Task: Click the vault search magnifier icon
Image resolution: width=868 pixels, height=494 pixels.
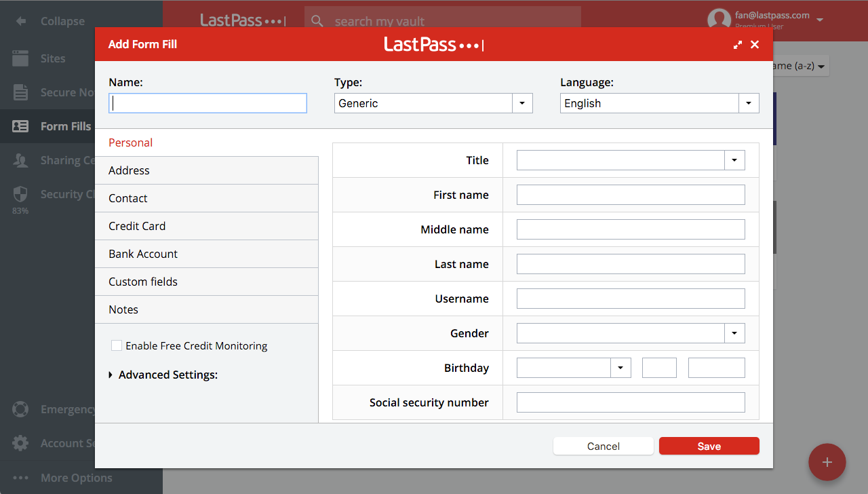Action: [317, 21]
